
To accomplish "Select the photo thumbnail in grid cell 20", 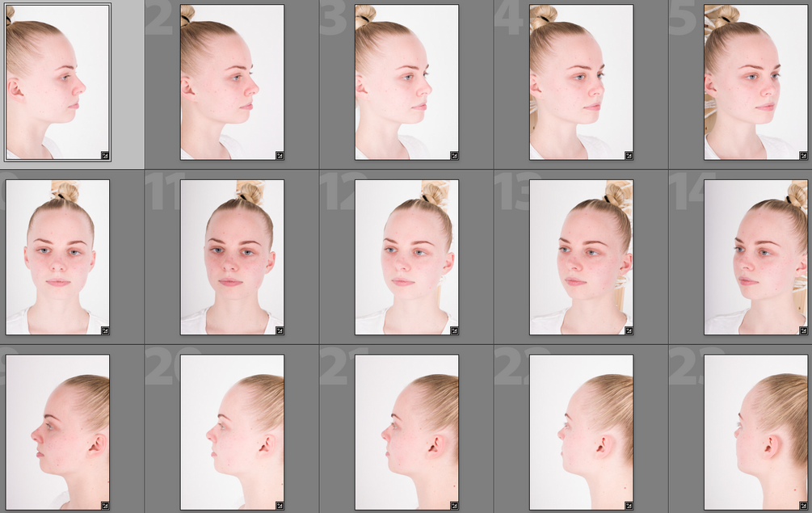I will [x=232, y=431].
